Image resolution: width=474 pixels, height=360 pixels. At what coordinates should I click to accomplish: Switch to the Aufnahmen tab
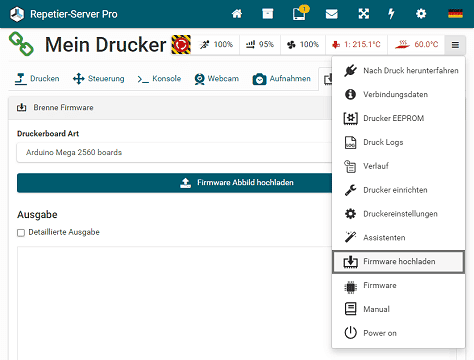point(282,79)
